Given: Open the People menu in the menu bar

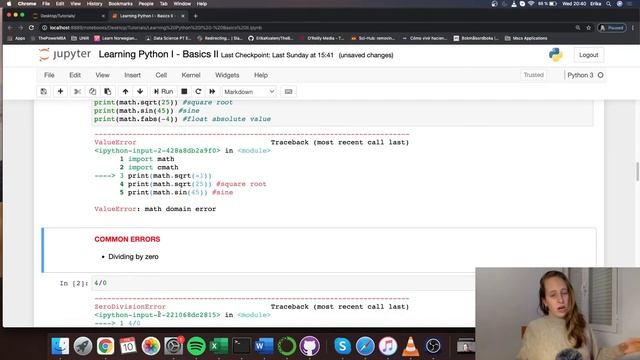Looking at the screenshot, I should pyautogui.click(x=146, y=4).
